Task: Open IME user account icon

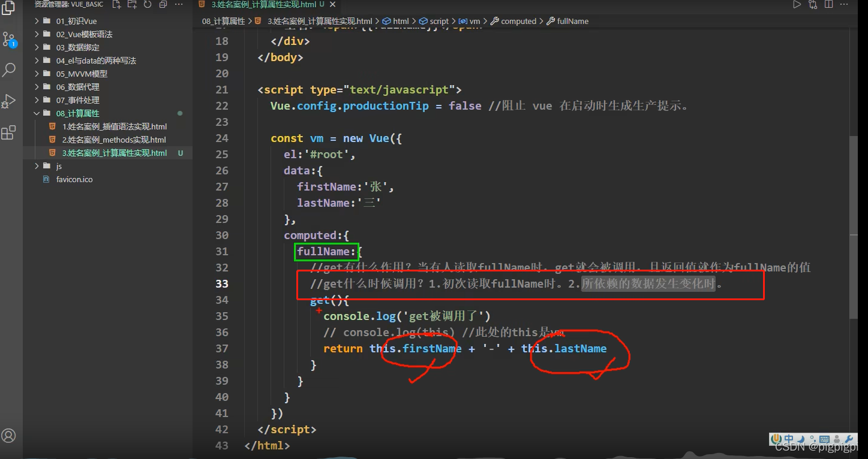Action: (x=837, y=440)
